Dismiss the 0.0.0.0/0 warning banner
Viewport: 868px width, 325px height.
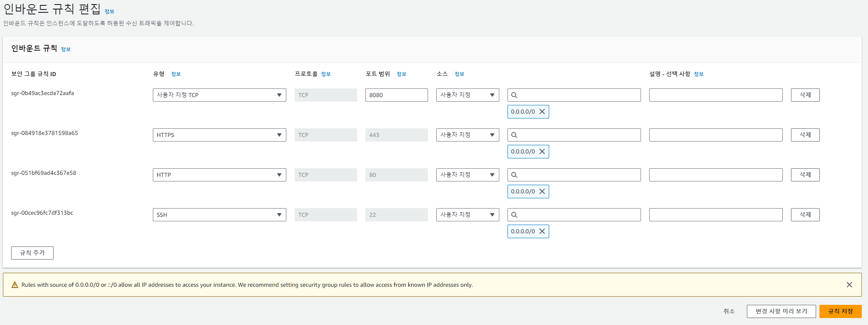(x=849, y=285)
